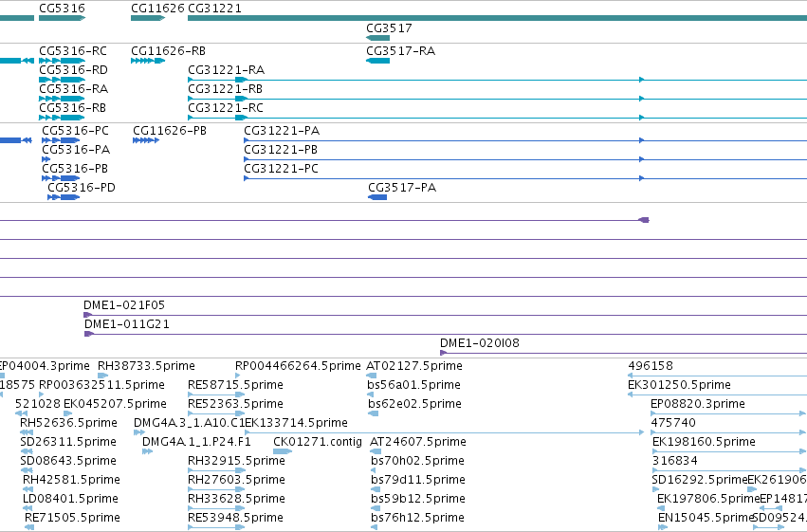This screenshot has width=807, height=532.
Task: Select EST bs70h02.5prime
Action: point(417,461)
